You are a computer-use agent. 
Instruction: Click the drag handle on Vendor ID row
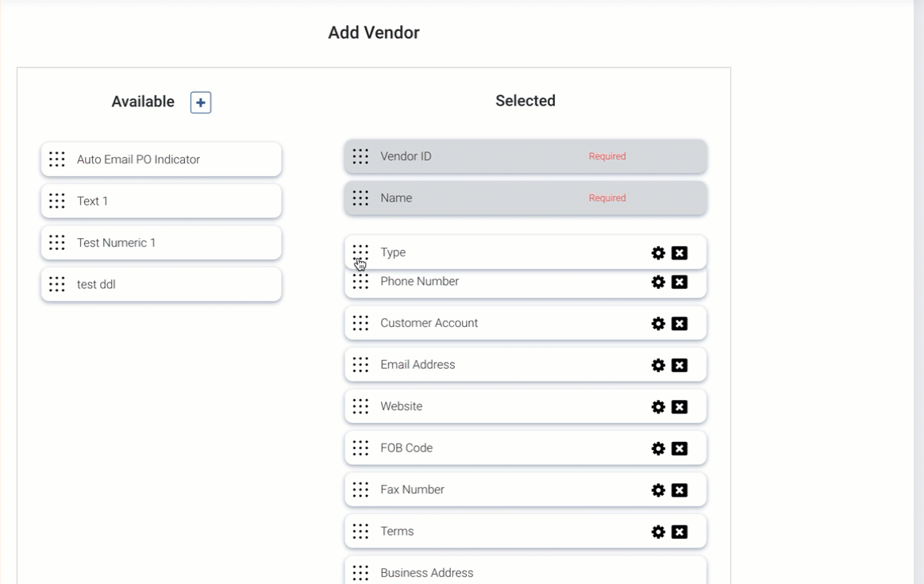click(360, 156)
